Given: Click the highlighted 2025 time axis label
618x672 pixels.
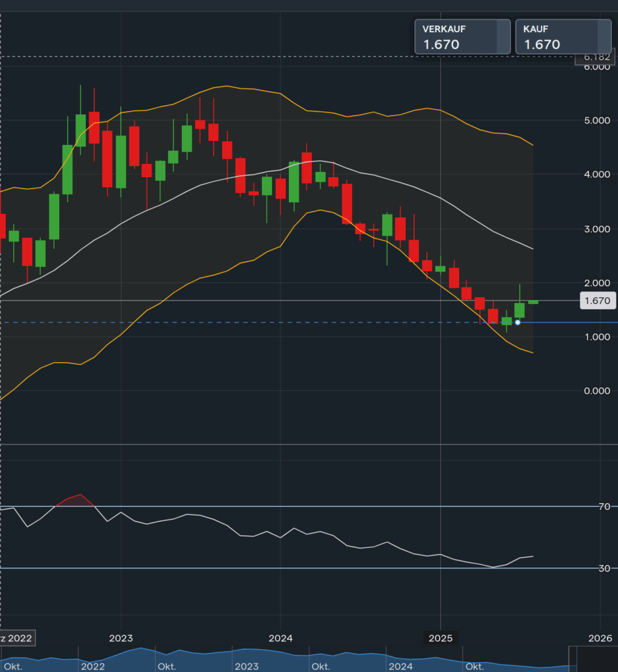Looking at the screenshot, I should click(x=440, y=638).
